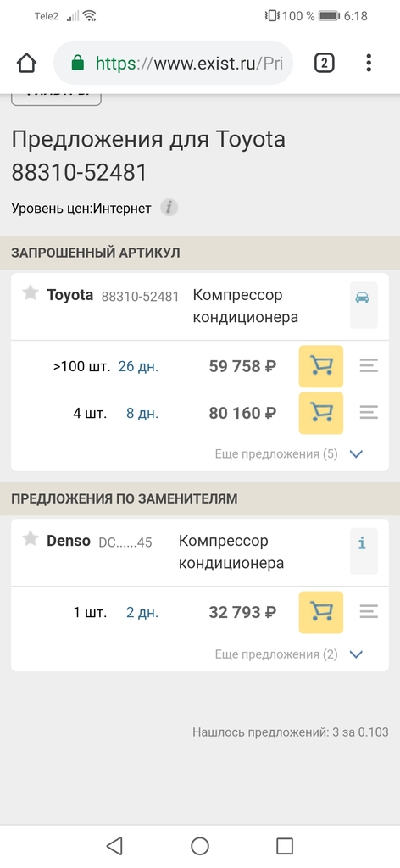The height and width of the screenshot is (868, 400).
Task: Expand two more Denso offers
Action: (289, 654)
